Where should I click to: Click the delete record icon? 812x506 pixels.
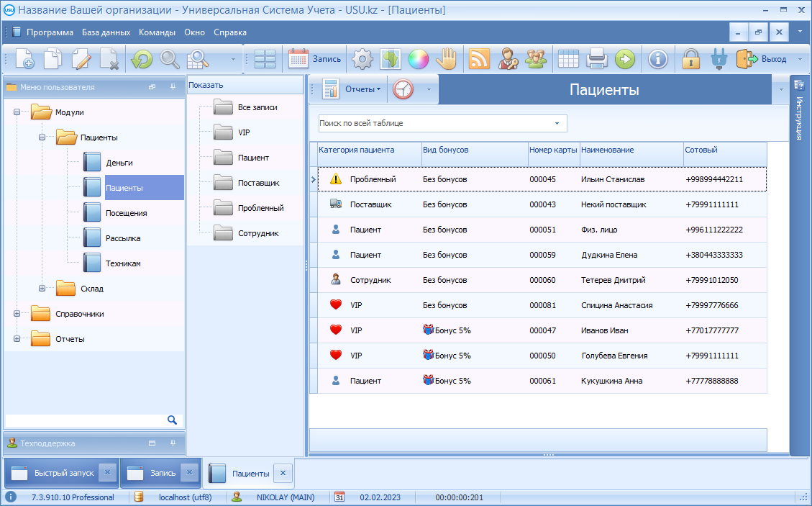pyautogui.click(x=109, y=59)
